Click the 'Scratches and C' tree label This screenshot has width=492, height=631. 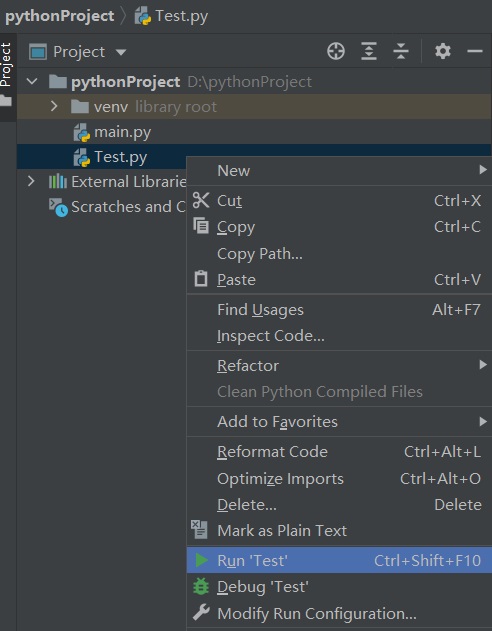(128, 206)
